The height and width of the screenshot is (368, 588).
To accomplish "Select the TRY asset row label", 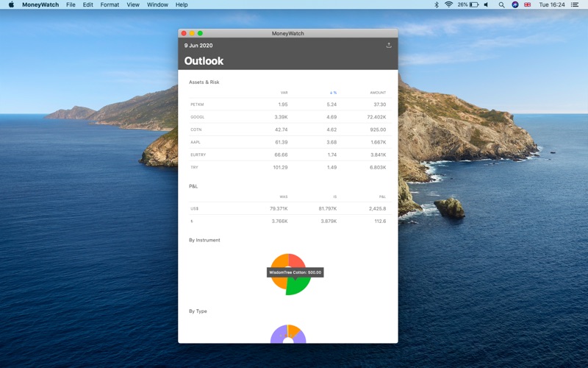I will click(194, 168).
